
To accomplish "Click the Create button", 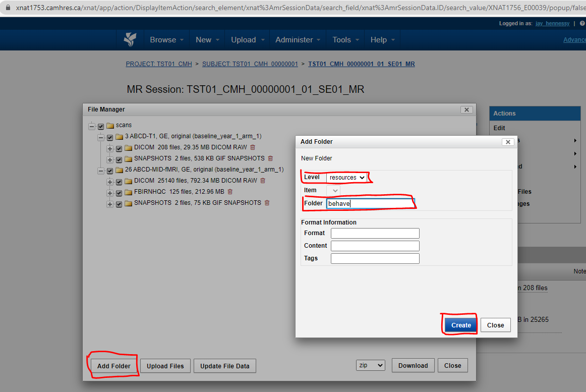I will pos(461,325).
